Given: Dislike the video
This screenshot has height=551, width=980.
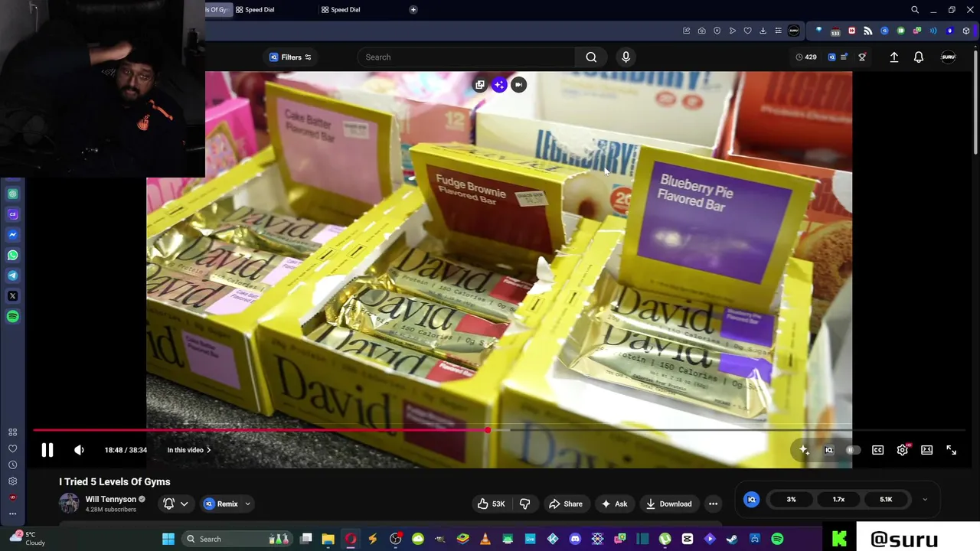Looking at the screenshot, I should click(525, 504).
